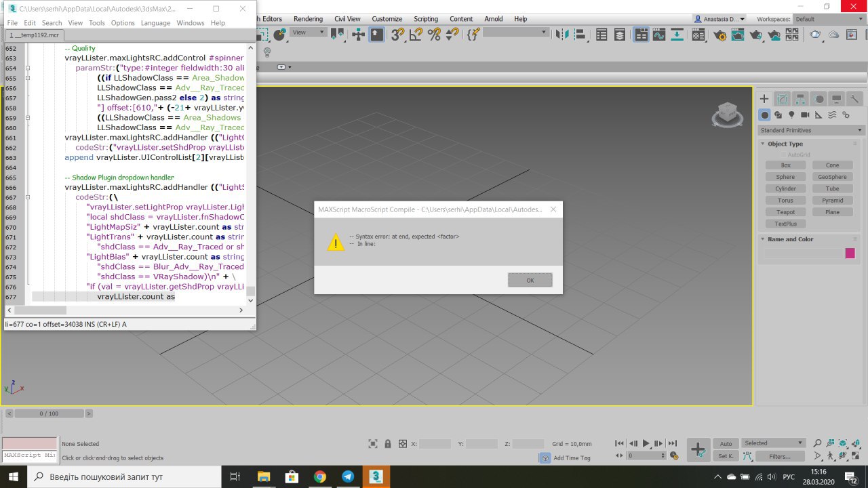Open the Arnold menu
The height and width of the screenshot is (488, 868).
(x=494, y=19)
